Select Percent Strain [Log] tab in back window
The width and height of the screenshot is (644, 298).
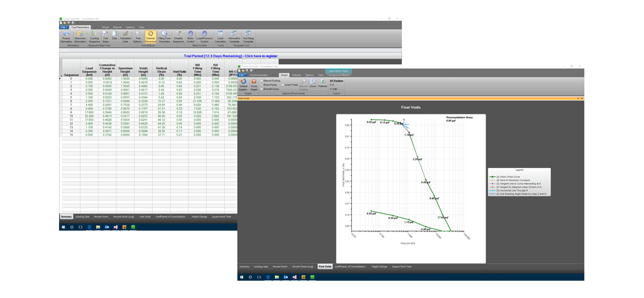click(123, 216)
